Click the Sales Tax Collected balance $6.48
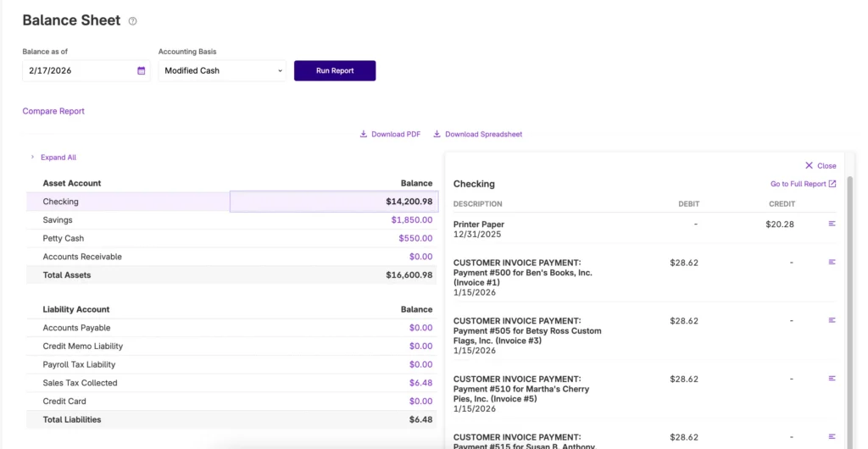Image resolution: width=868 pixels, height=449 pixels. click(420, 383)
